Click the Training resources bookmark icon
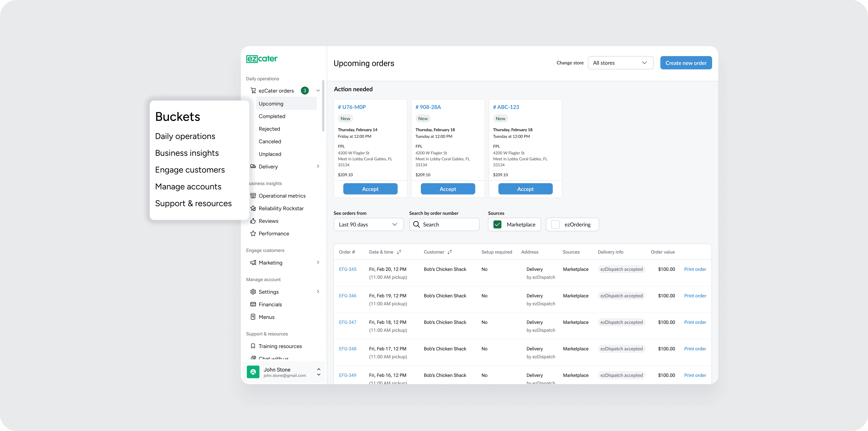Screen dimensions: 868x431 [x=253, y=346]
